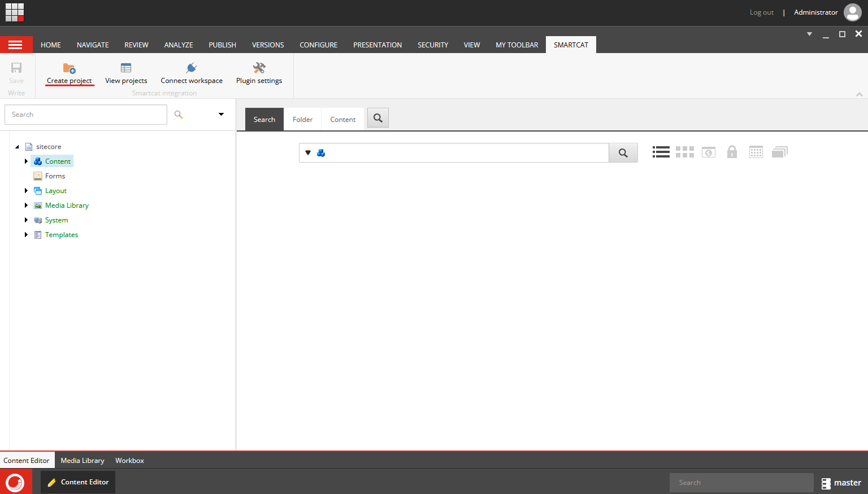
Task: Click the tree search magnifier icon
Action: click(179, 115)
